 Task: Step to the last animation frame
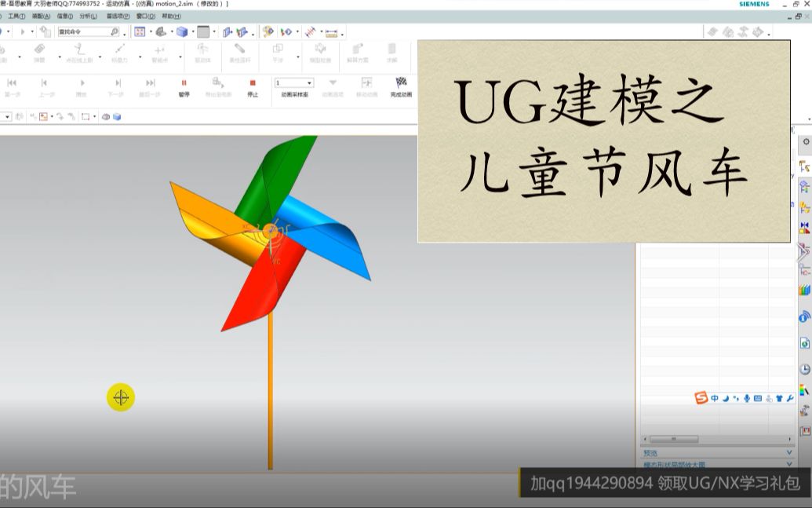click(149, 82)
